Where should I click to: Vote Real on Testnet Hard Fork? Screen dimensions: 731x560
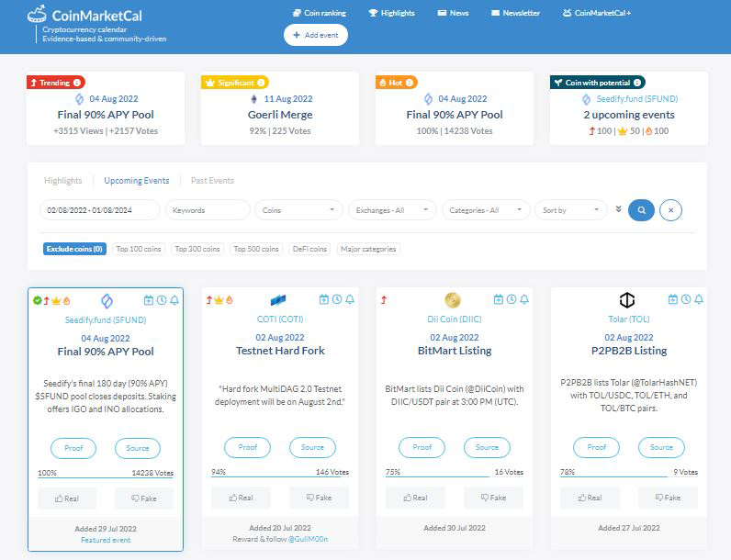[241, 498]
